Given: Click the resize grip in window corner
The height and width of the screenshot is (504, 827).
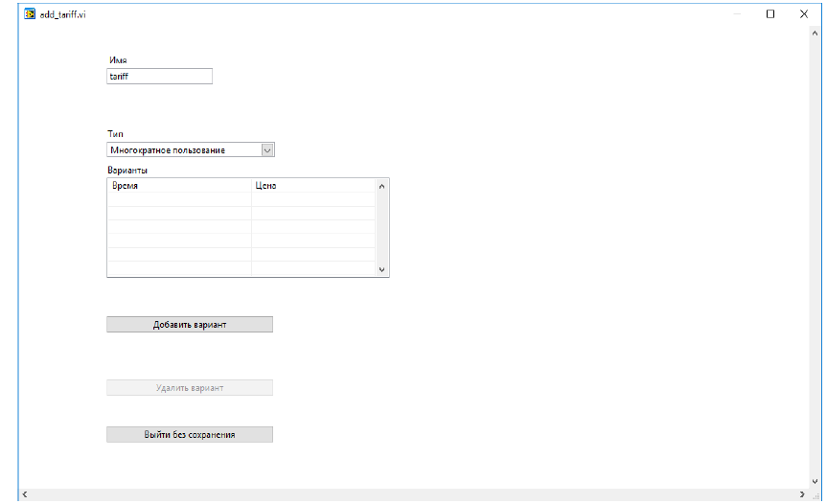Looking at the screenshot, I should pos(816,495).
